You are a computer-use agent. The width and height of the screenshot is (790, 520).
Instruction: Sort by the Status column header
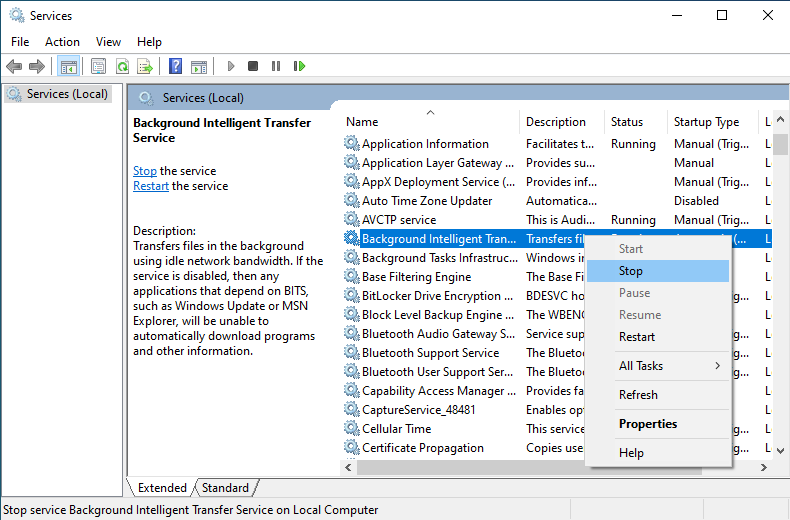point(636,122)
